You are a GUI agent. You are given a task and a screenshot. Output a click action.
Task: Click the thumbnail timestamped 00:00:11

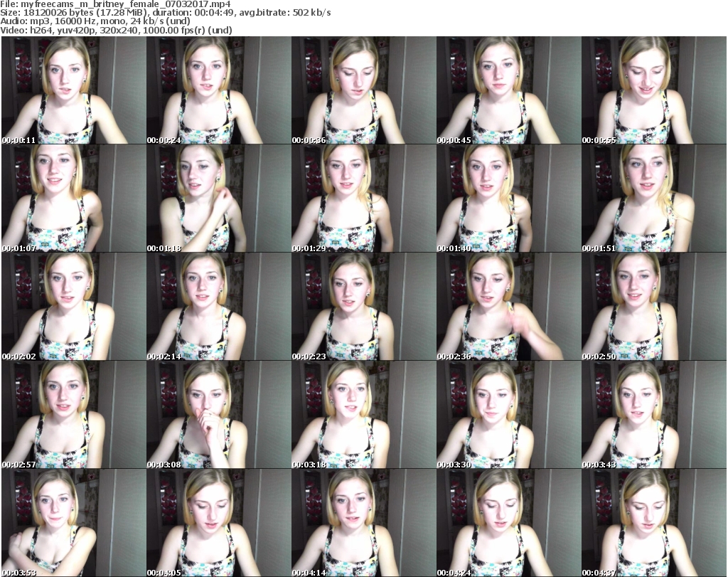pos(74,90)
